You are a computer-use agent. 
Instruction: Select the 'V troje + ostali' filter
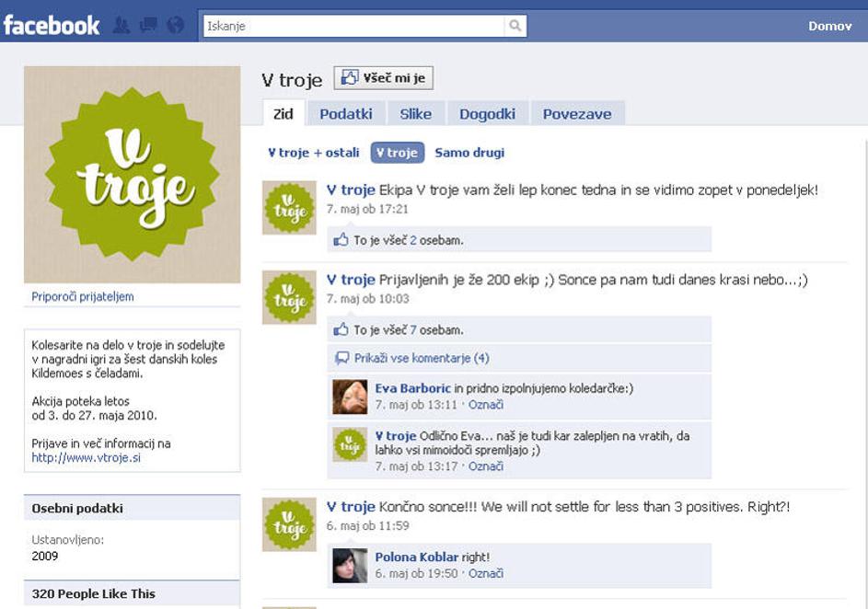(x=313, y=153)
